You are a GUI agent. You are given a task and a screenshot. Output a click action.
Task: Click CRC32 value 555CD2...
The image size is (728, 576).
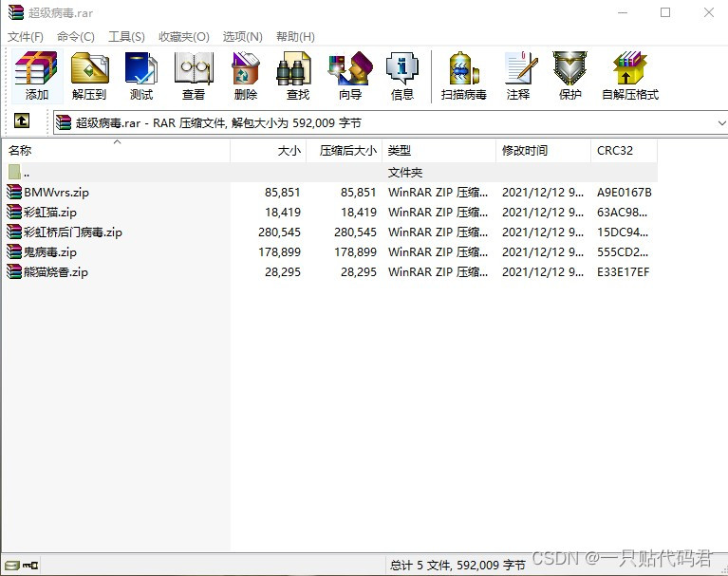tap(623, 252)
